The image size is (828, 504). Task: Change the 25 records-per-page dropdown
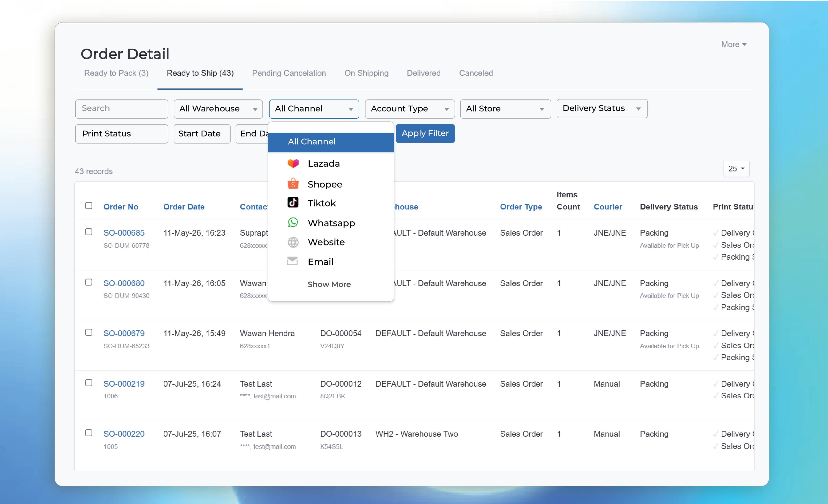(736, 169)
